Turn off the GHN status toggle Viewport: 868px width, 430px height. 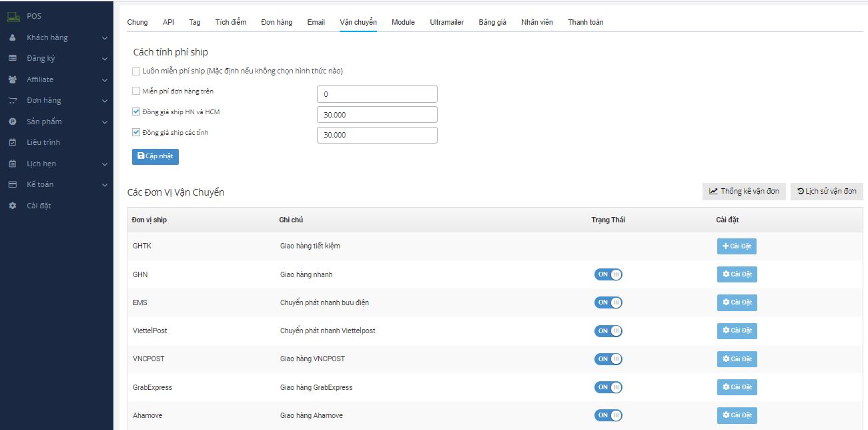point(608,274)
